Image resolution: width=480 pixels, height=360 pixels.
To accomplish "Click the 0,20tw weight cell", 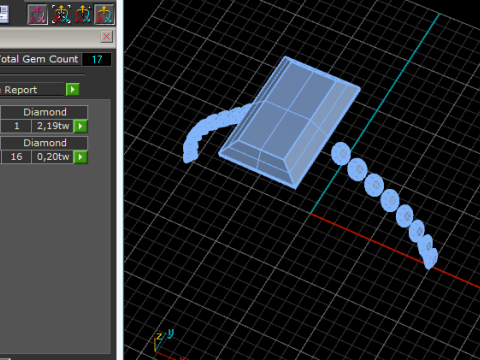I will coord(53,157).
